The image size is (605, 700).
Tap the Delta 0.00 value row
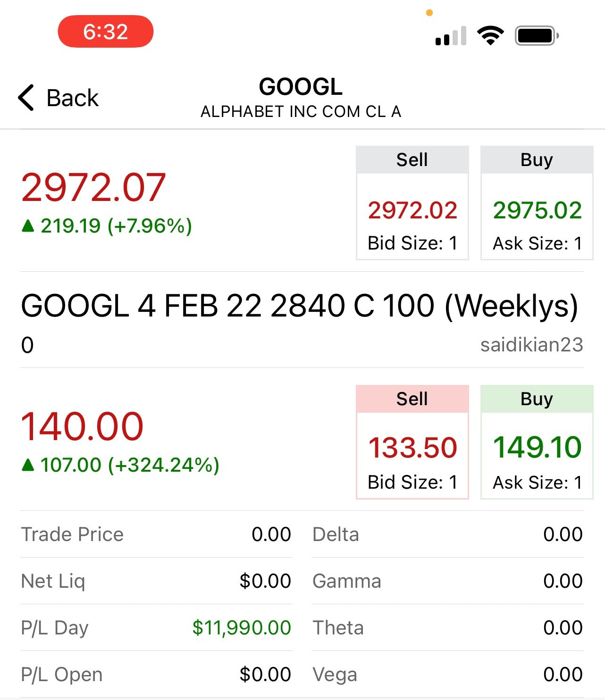coord(447,534)
